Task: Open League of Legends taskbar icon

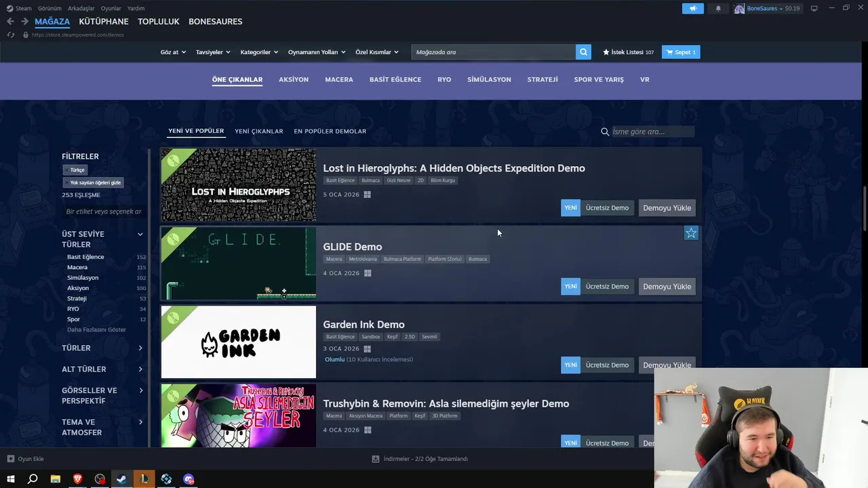Action: tap(144, 479)
